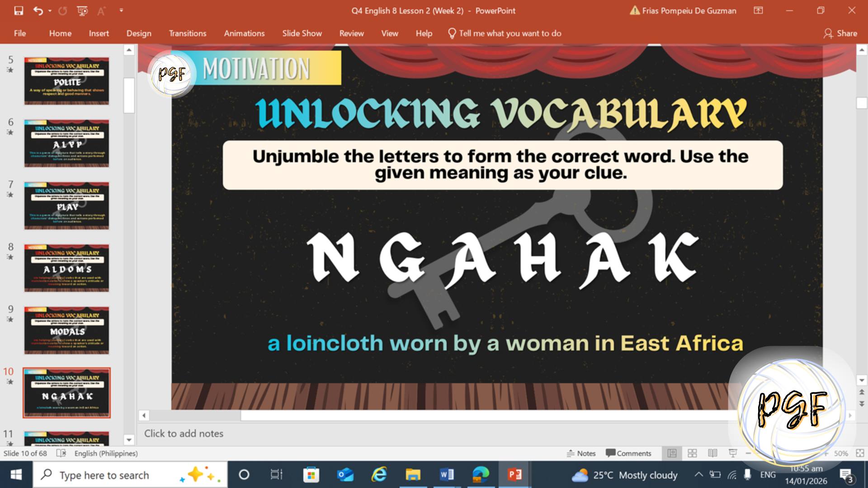Start Slide Show from status bar
Image resolution: width=868 pixels, height=488 pixels.
point(733,453)
